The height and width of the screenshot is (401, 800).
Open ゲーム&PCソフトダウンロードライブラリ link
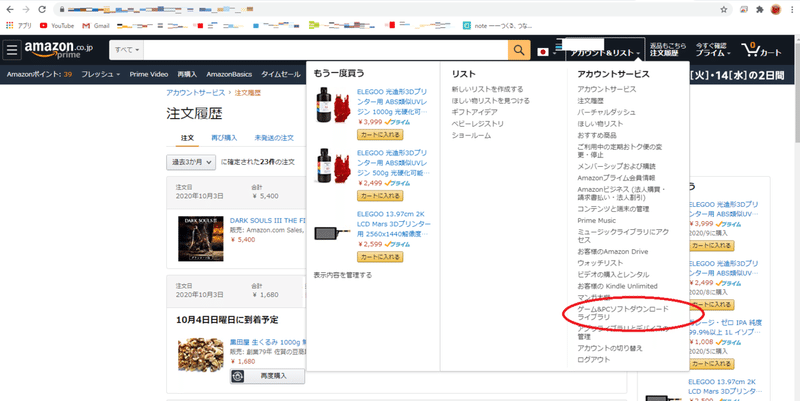click(622, 313)
